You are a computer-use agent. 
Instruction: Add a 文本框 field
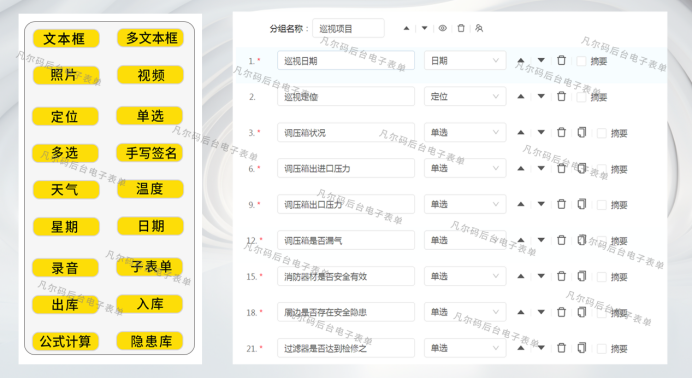pos(65,38)
